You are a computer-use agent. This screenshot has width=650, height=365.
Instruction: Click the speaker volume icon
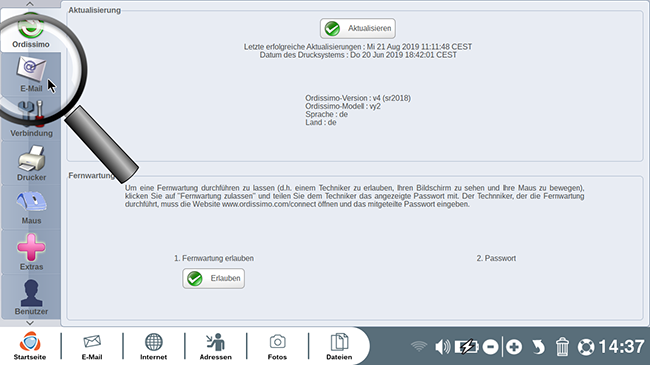(442, 346)
